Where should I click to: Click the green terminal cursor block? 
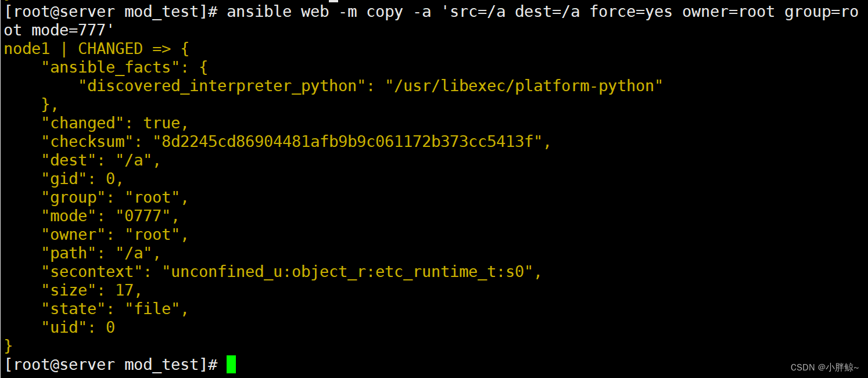coord(231,365)
